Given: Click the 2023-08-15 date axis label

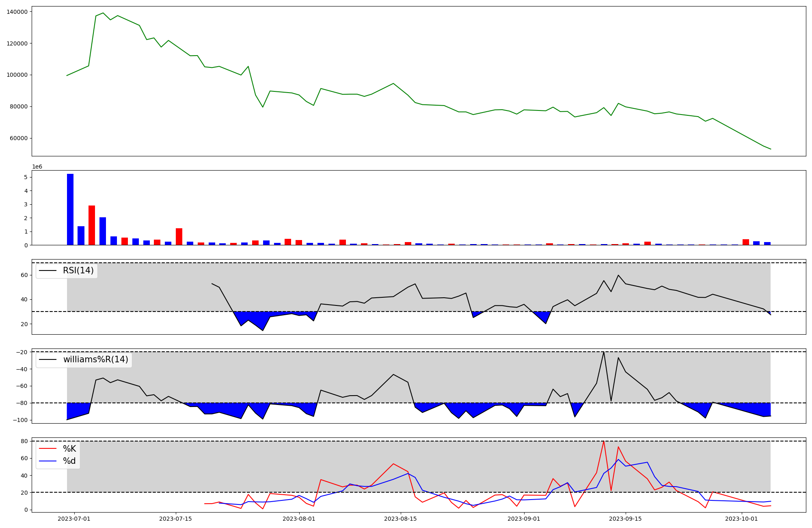Looking at the screenshot, I should 401,519.
